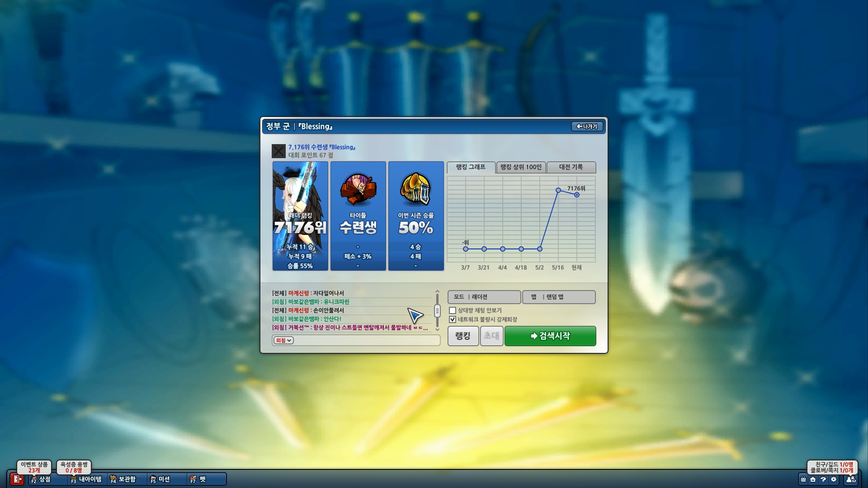Click the 친구/길드 notification bubble
Viewport: 868px width, 488px height.
tap(832, 467)
